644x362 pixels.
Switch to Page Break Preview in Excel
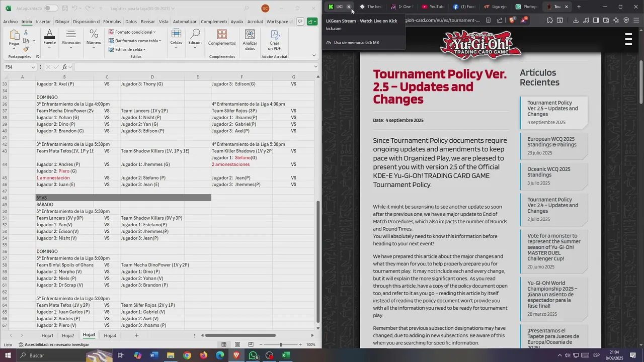click(x=251, y=344)
